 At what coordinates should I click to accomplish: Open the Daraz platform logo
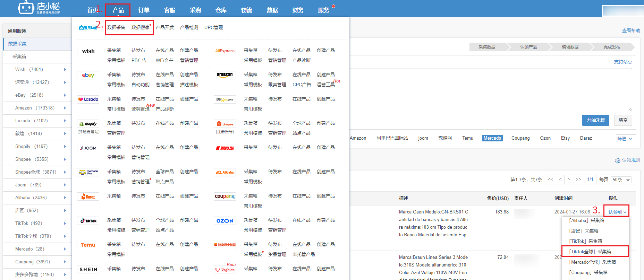click(88, 196)
